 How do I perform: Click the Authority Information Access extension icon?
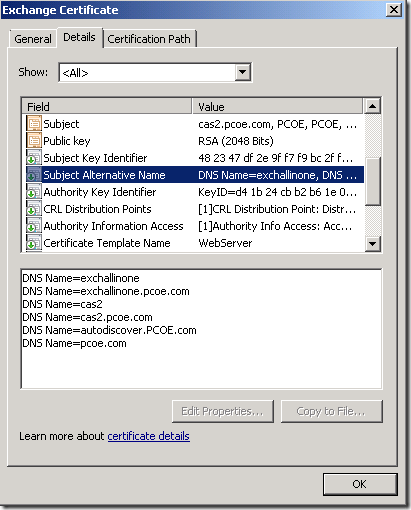pyautogui.click(x=34, y=226)
